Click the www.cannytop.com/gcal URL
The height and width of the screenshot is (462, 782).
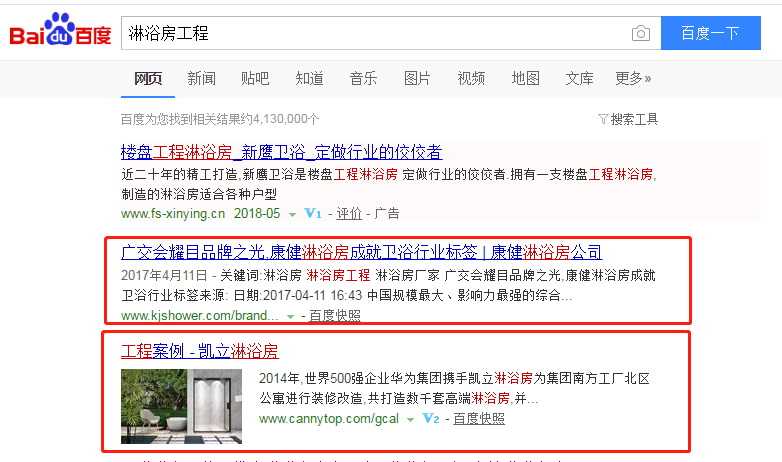pos(329,419)
